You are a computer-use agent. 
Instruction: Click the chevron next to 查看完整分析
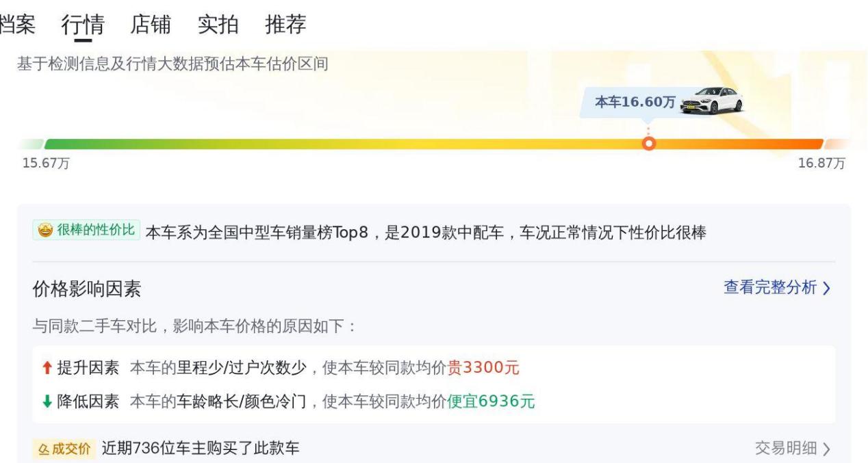tap(827, 289)
